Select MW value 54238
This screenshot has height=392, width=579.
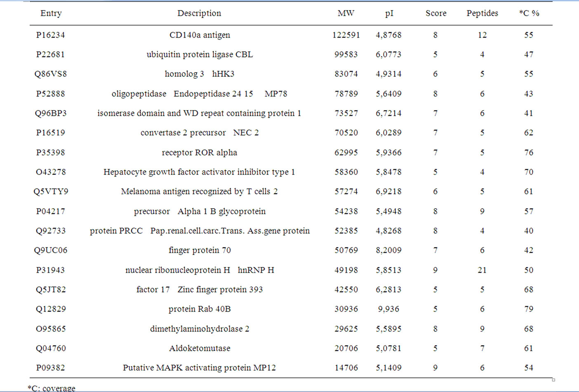tap(346, 211)
